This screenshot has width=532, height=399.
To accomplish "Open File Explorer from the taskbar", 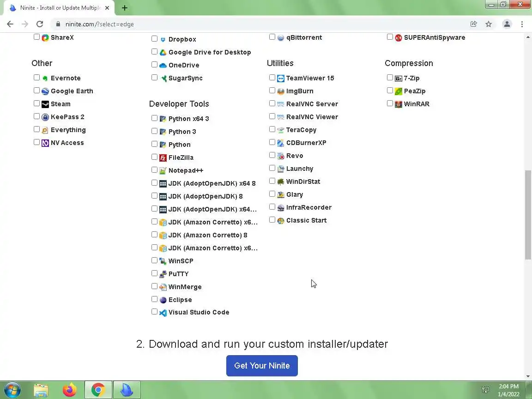I will [41, 390].
